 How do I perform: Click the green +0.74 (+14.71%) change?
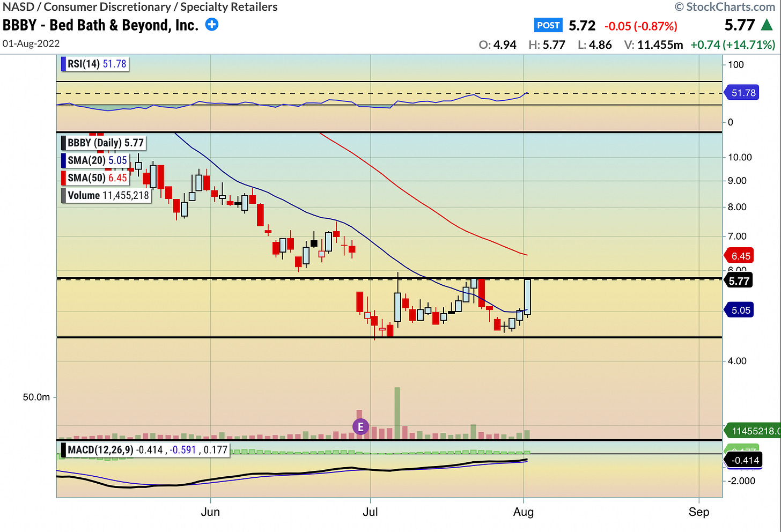pyautogui.click(x=733, y=45)
